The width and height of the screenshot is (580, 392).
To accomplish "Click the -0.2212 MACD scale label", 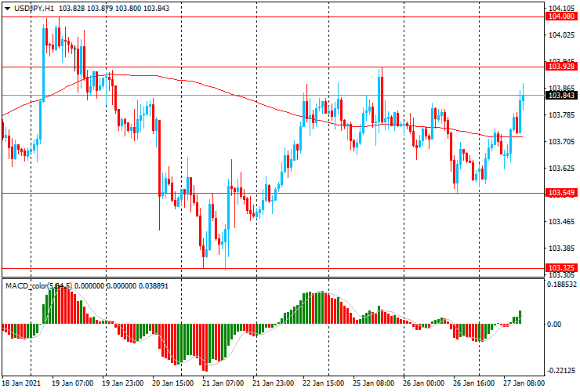I will click(x=561, y=372).
